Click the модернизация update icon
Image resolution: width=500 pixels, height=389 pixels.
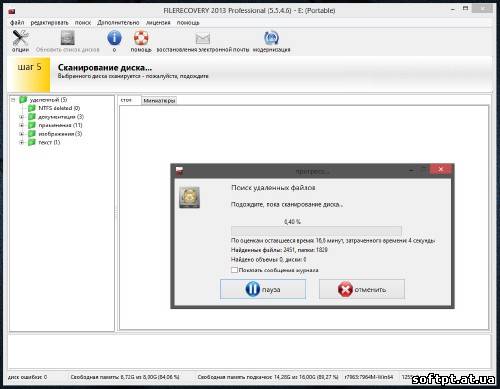[271, 38]
